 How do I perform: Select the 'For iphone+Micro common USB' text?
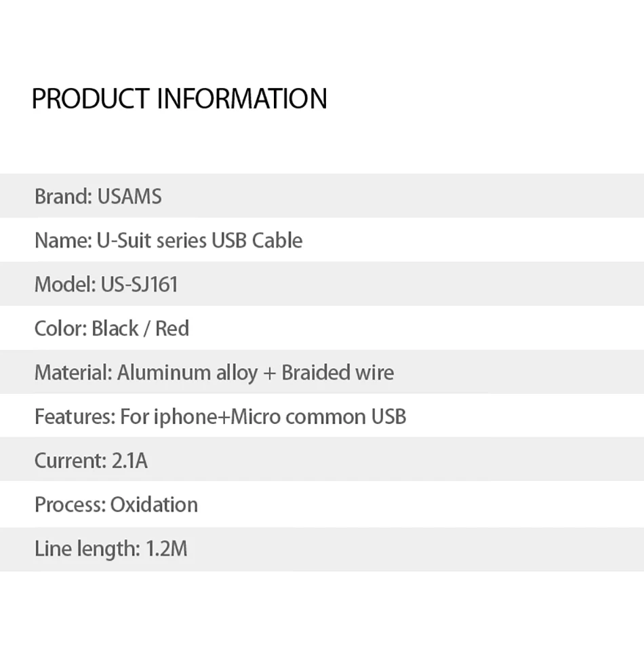263,416
